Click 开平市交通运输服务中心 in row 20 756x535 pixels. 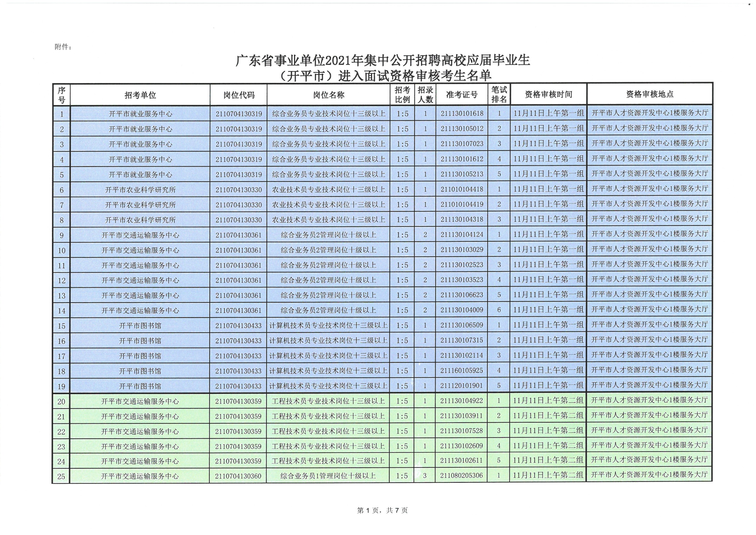pos(140,402)
